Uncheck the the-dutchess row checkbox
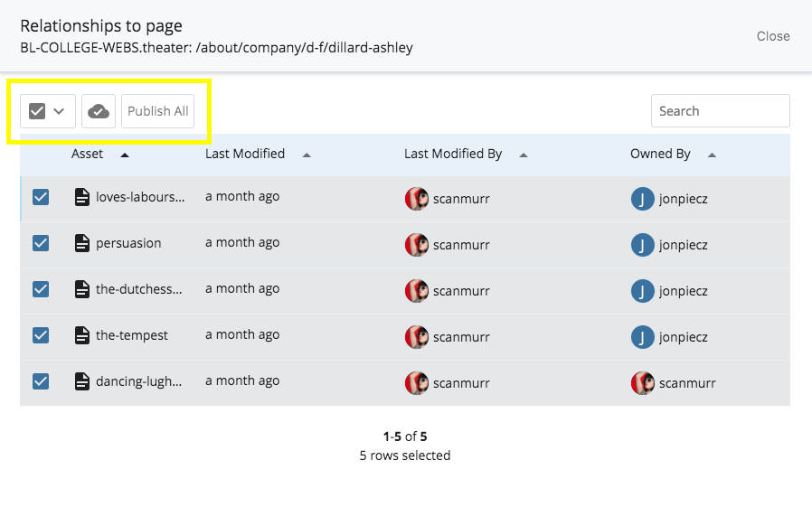812x507 pixels. [x=41, y=289]
